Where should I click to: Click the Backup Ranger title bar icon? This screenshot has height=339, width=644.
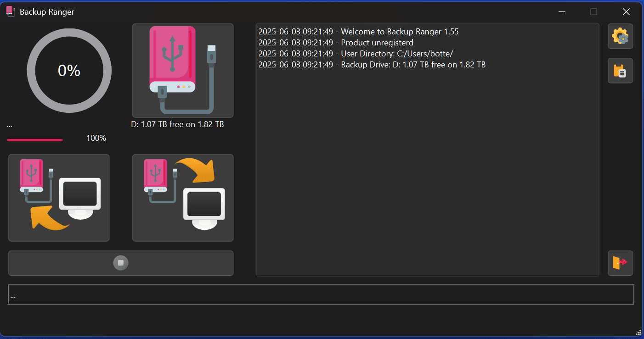pos(11,11)
